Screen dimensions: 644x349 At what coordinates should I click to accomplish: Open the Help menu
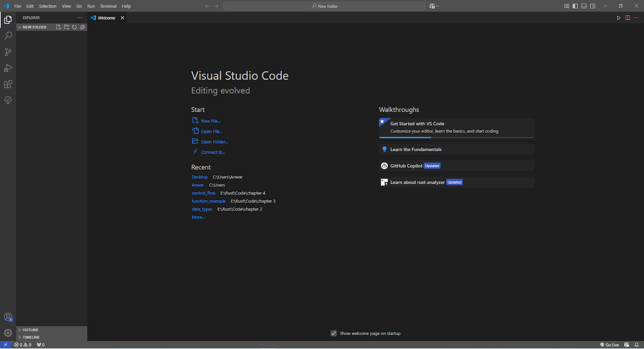(x=126, y=6)
